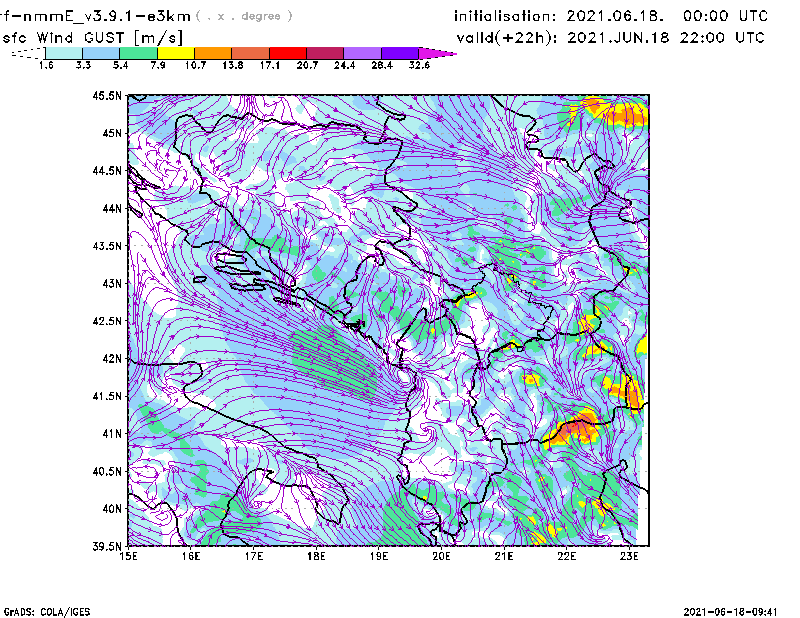Select the model name "rf-nmmE_v3.9.1-e3km"

[x=95, y=16]
